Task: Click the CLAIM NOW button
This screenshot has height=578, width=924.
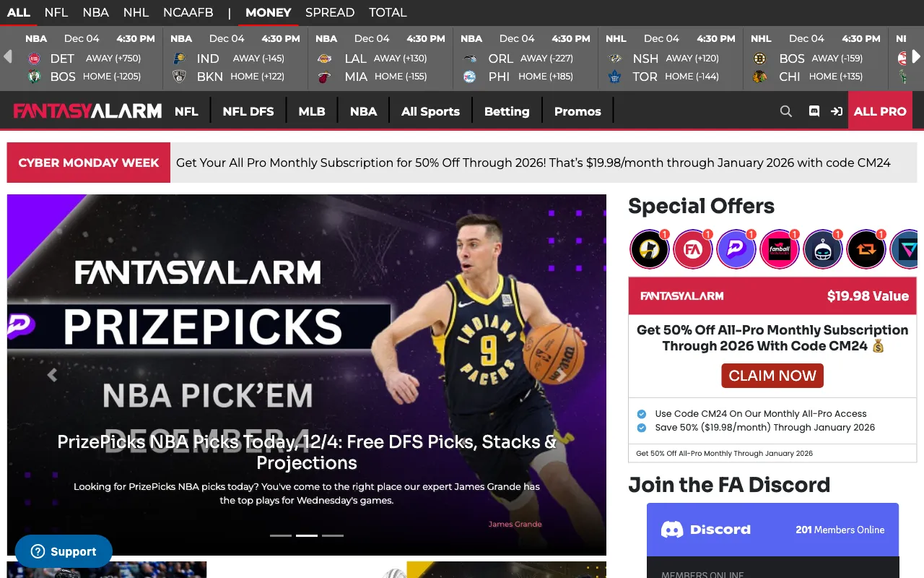Action: coord(772,376)
